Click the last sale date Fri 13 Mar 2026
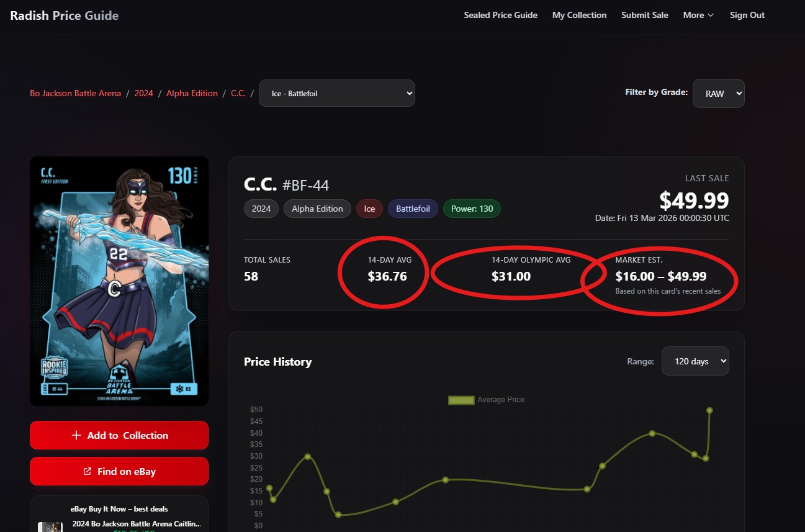This screenshot has height=532, width=805. (662, 218)
